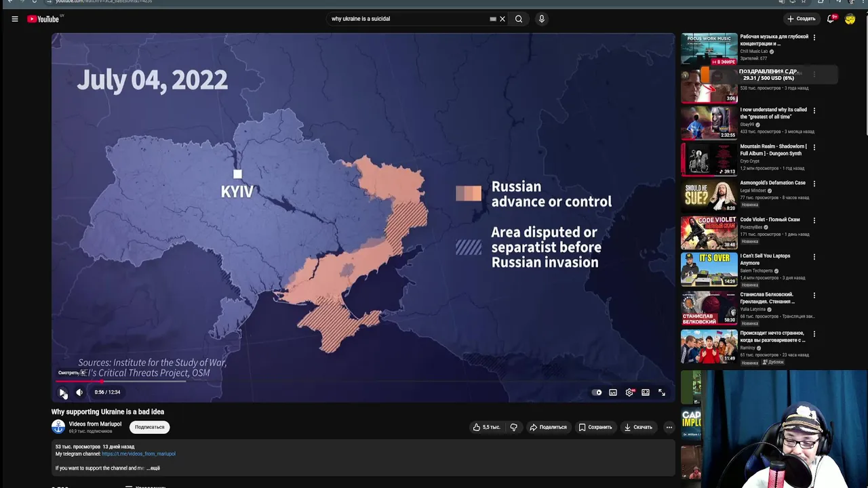868x488 pixels.
Task: Clear the search box with the X
Action: [x=502, y=19]
